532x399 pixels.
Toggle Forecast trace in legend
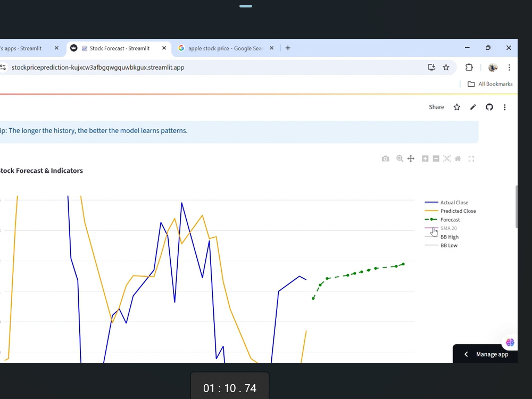pos(443,220)
